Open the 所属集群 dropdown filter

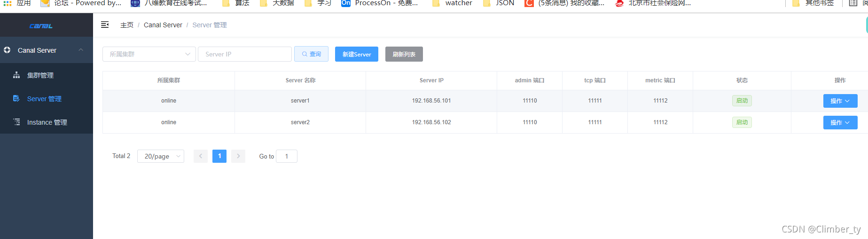tap(149, 54)
